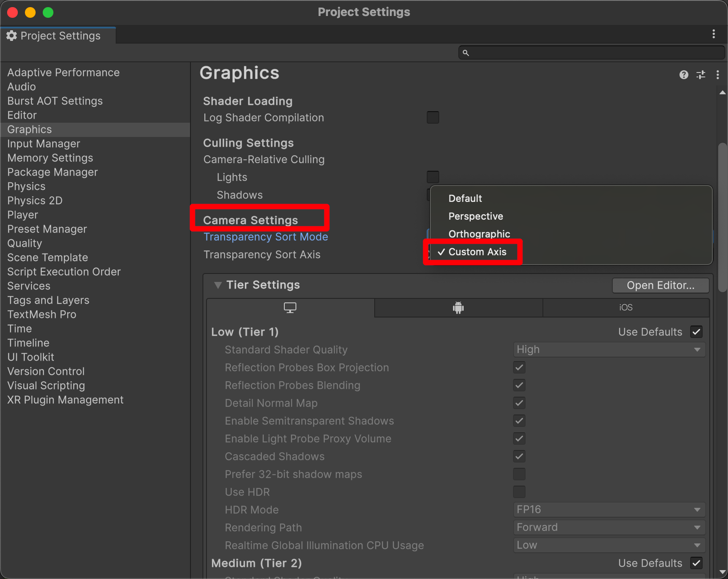
Task: Toggle Lights camera-relative culling checkbox
Action: click(433, 177)
